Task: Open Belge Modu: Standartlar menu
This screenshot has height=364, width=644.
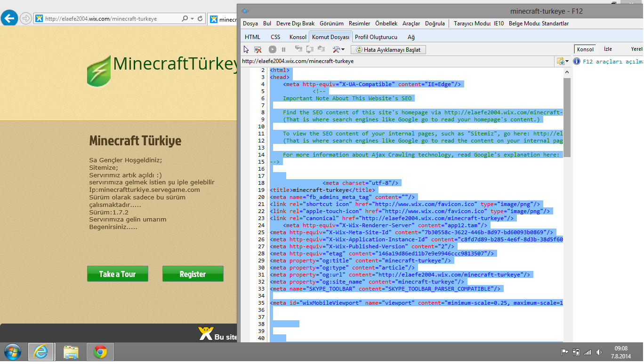Action: pos(539,24)
